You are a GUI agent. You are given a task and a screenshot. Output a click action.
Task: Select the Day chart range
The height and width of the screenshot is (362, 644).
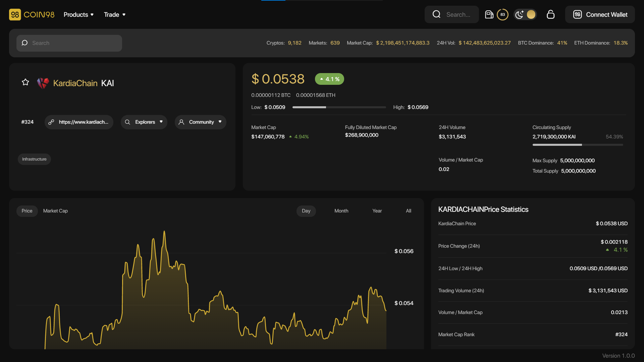[306, 211]
